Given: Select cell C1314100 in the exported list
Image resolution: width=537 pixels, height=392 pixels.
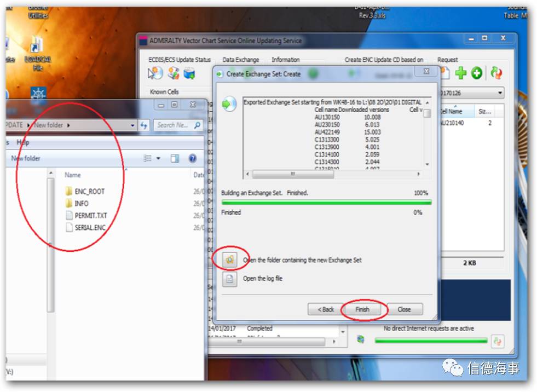Looking at the screenshot, I should point(327,154).
